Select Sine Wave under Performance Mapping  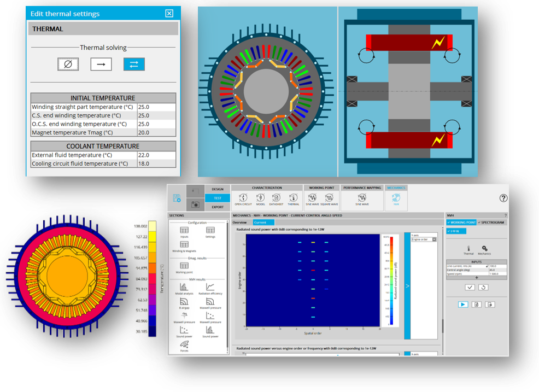tap(362, 199)
